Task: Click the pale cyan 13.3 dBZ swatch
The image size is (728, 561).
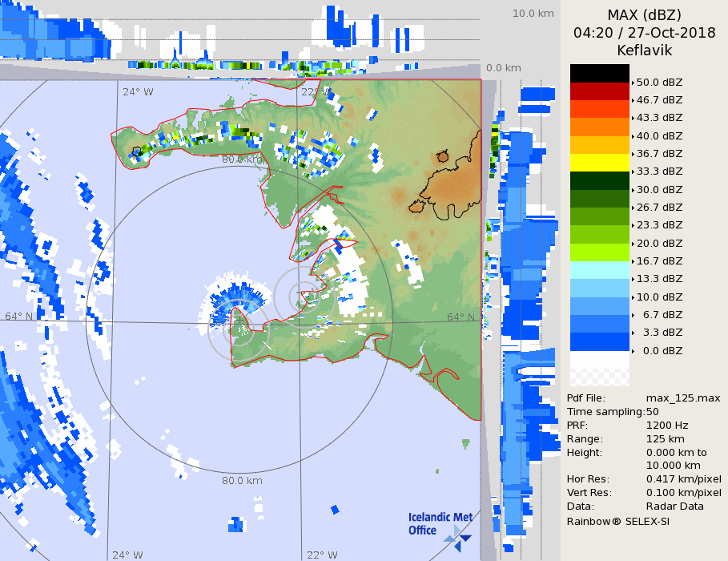Action: [x=599, y=270]
